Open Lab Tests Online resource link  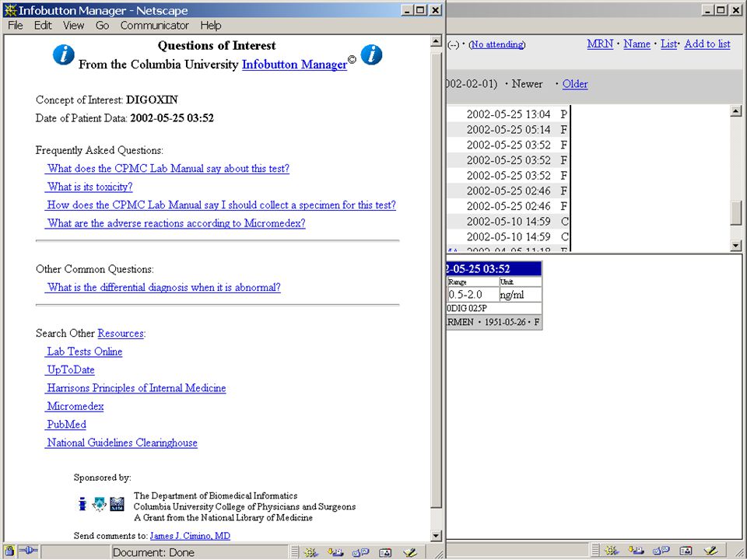click(83, 352)
